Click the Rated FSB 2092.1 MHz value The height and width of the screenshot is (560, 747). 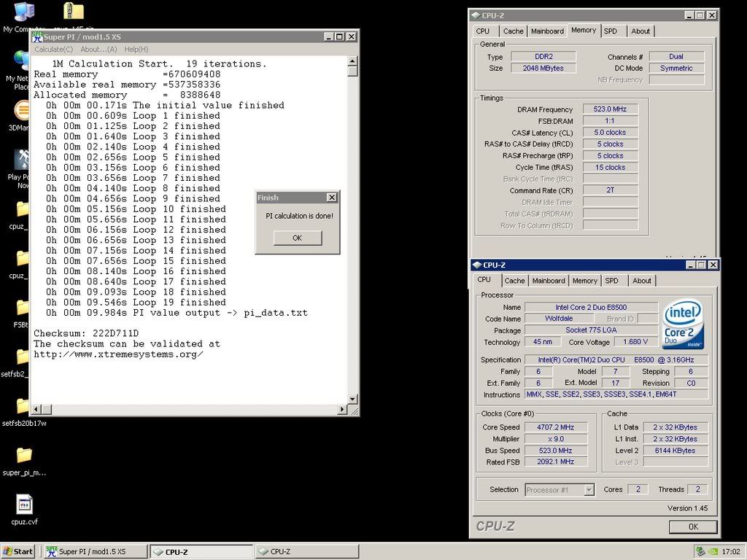(x=555, y=462)
